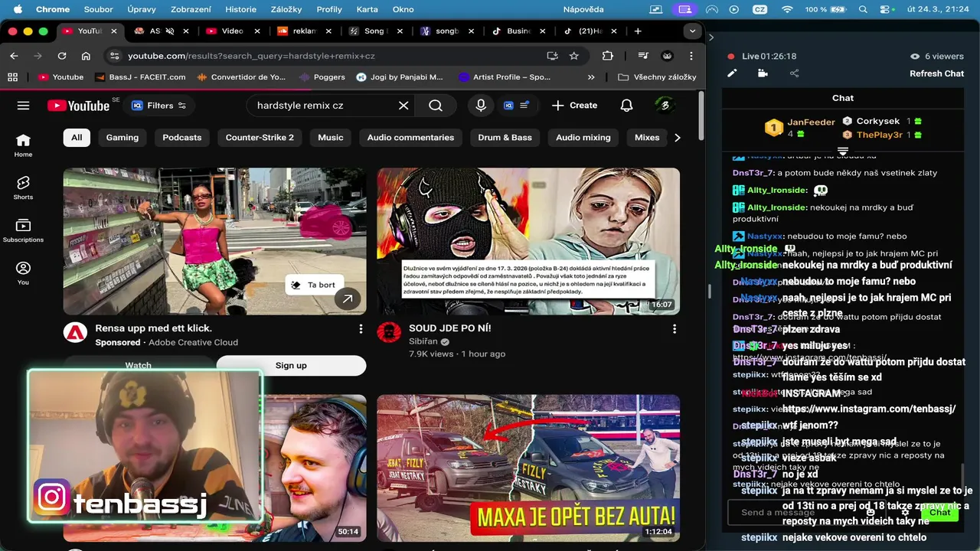Open Subscriptions in the YouTube sidebar
Screen dimensions: 980x551
point(23,230)
